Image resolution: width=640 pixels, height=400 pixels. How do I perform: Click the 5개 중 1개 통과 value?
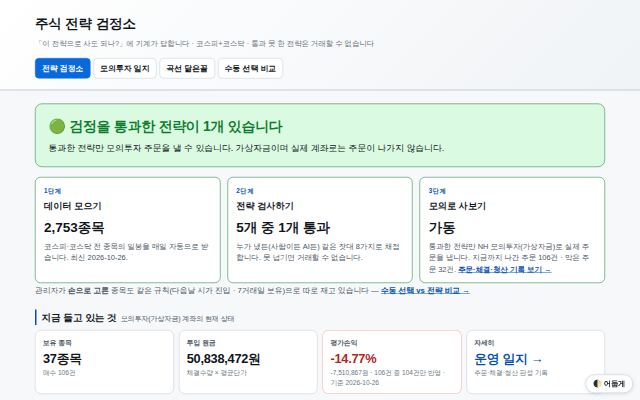[x=283, y=227]
